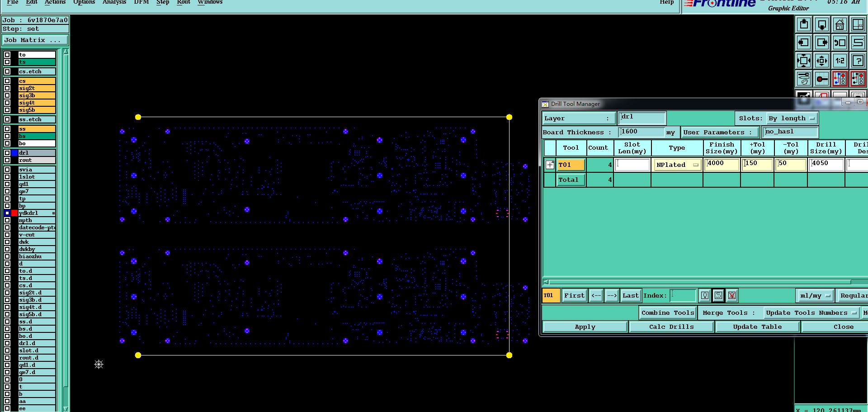Screen dimensions: 868x412
Task: Click the previous view undo icon
Action: click(840, 43)
